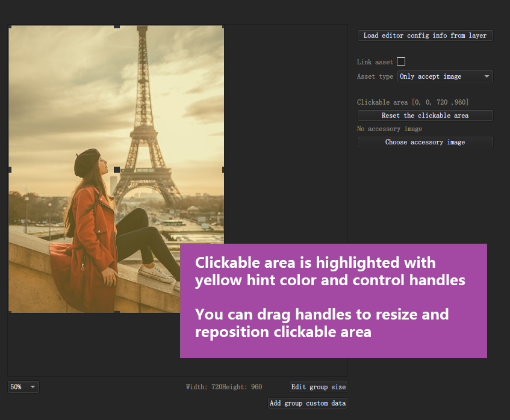Image resolution: width=510 pixels, height=420 pixels.
Task: Click Add group custom data button
Action: click(x=307, y=403)
